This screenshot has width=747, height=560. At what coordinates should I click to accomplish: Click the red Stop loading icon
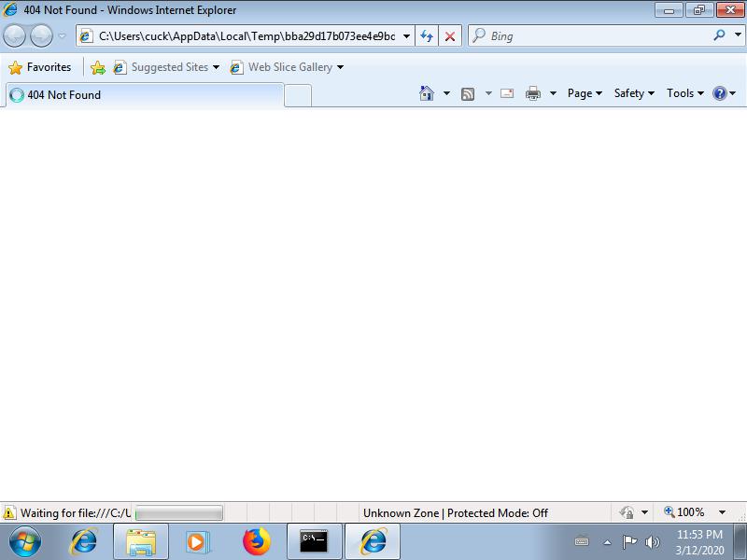[x=450, y=36]
